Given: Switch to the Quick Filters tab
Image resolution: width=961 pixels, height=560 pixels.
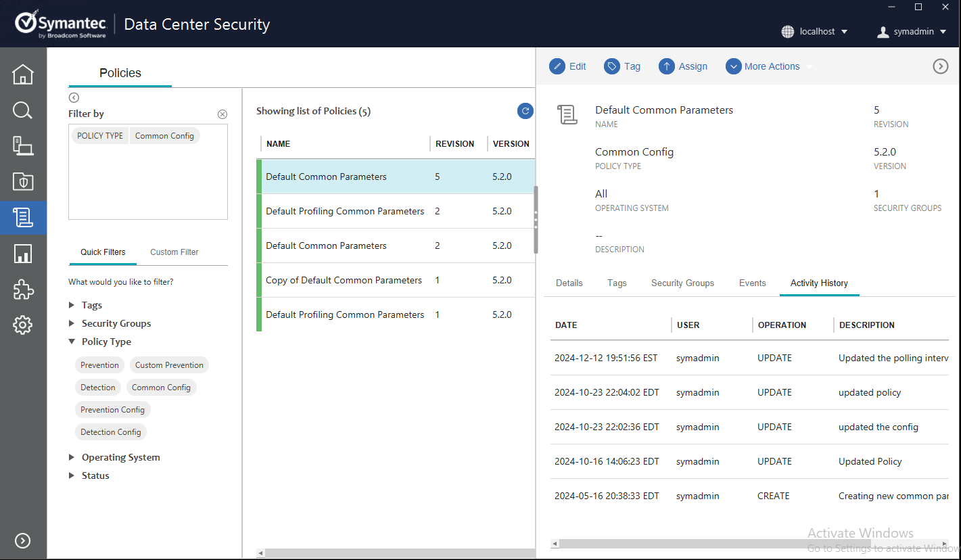Looking at the screenshot, I should 103,252.
